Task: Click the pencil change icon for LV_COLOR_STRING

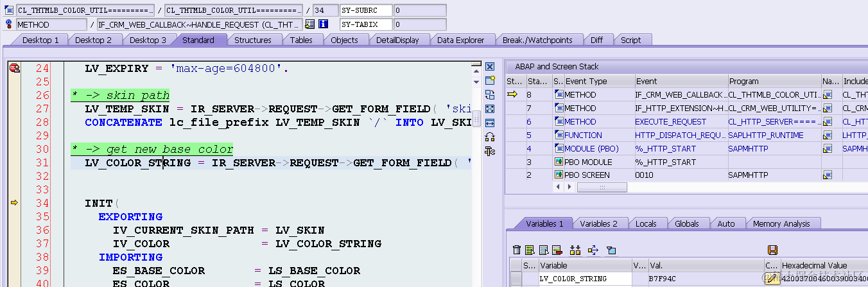Action: pyautogui.click(x=772, y=279)
